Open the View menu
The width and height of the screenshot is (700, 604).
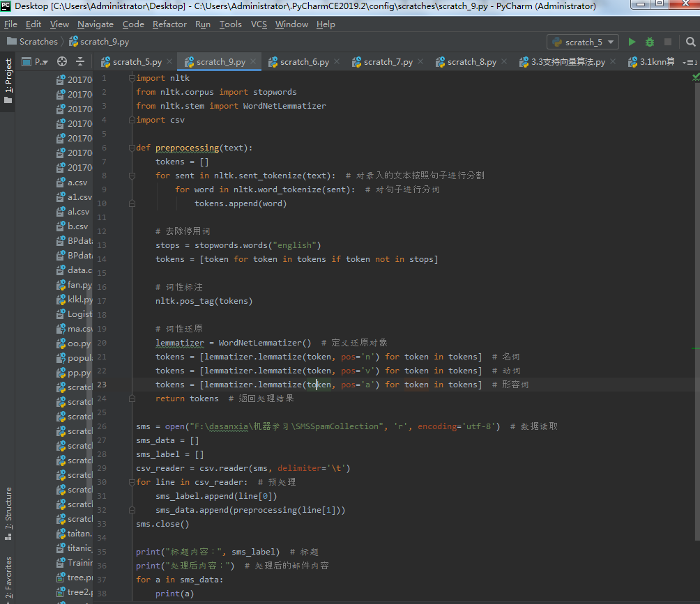point(59,24)
